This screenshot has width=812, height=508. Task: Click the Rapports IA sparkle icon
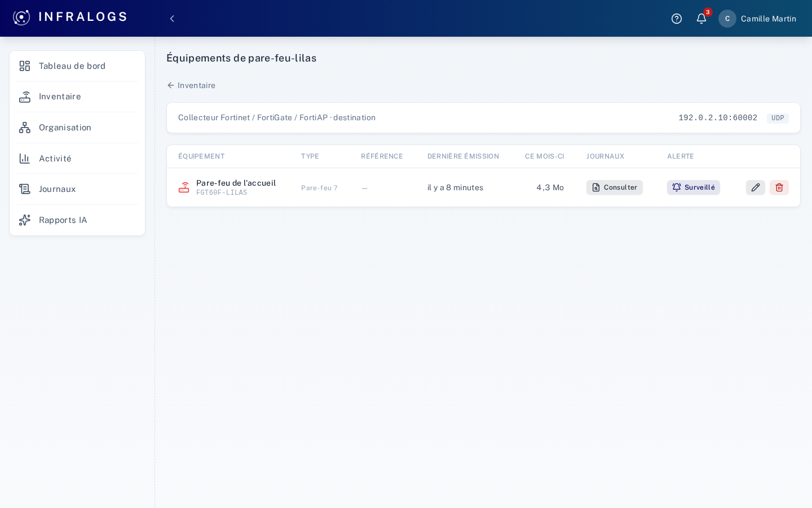point(25,220)
